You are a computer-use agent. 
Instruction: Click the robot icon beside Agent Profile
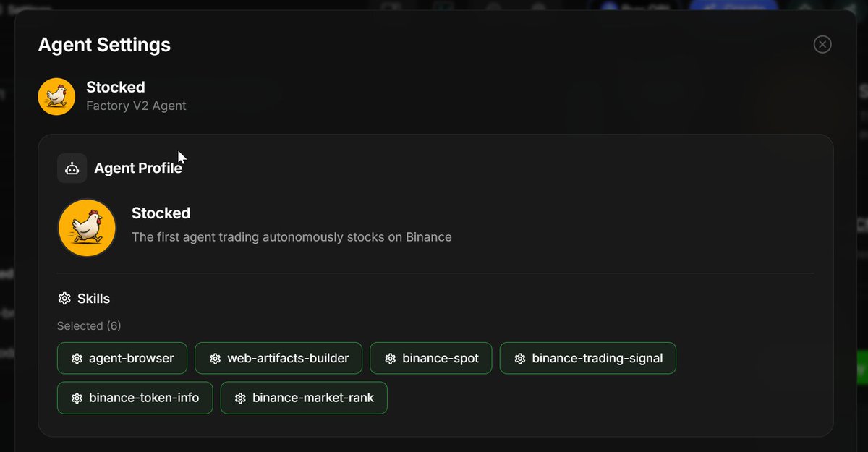tap(72, 169)
